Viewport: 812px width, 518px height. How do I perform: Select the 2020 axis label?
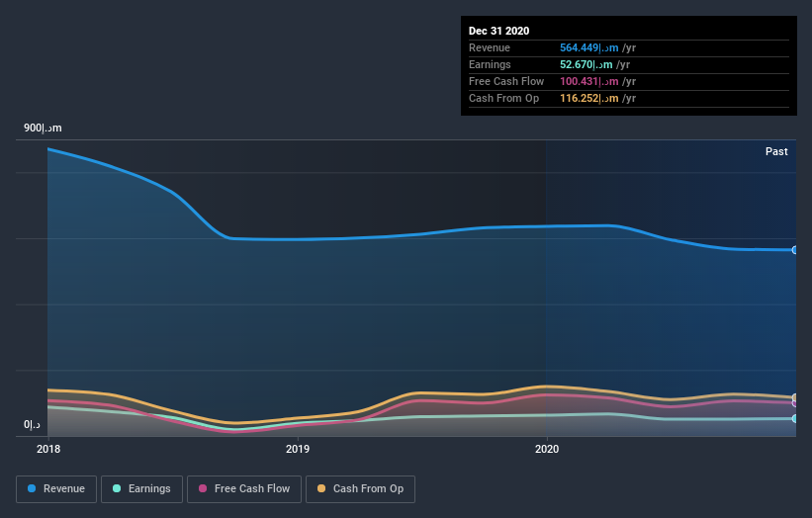pos(547,449)
